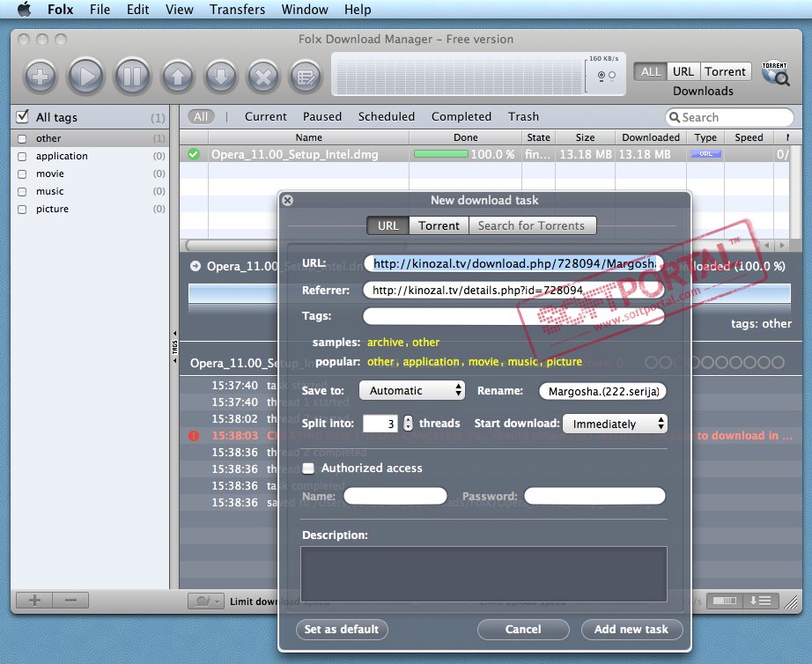This screenshot has height=664, width=812.
Task: Click the Password input field
Action: [x=594, y=496]
